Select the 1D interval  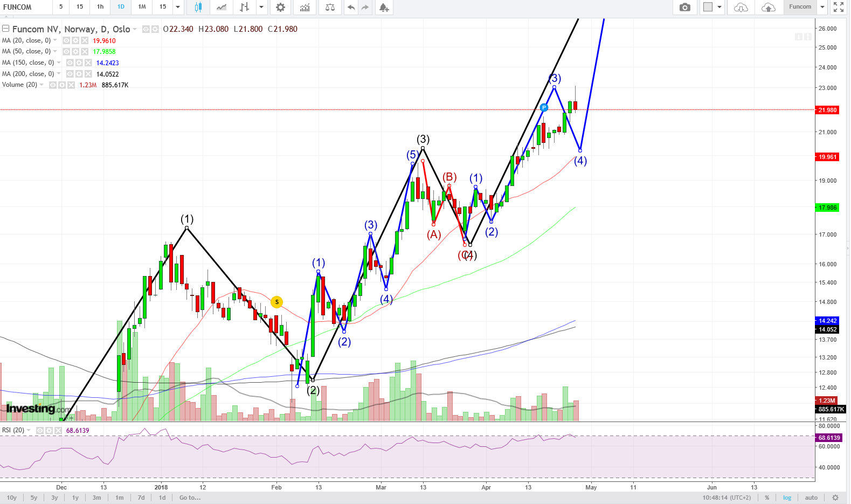[121, 7]
